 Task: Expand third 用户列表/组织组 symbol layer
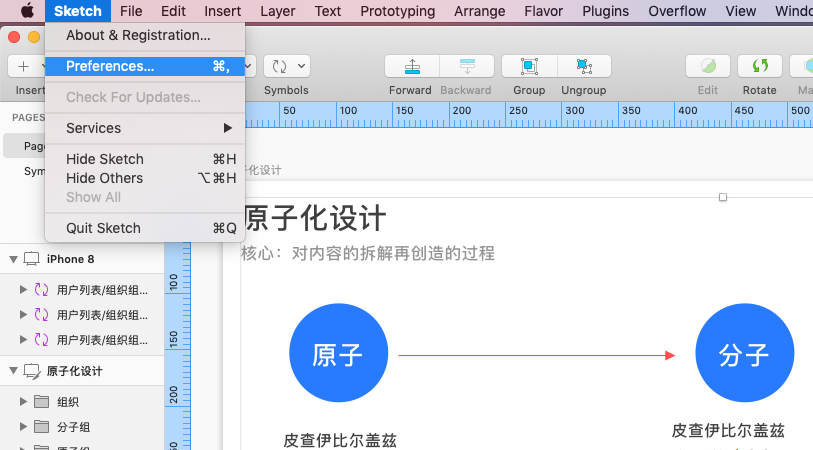(23, 340)
